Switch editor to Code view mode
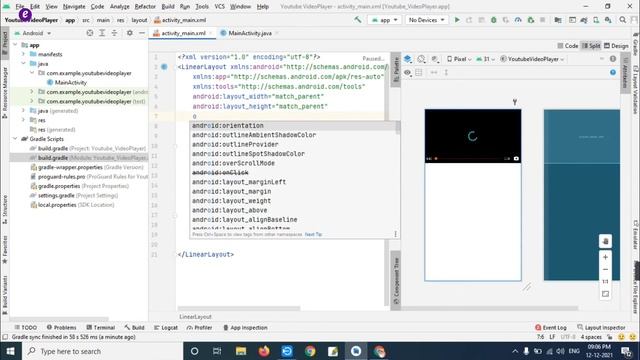The image size is (640, 360). coord(568,46)
